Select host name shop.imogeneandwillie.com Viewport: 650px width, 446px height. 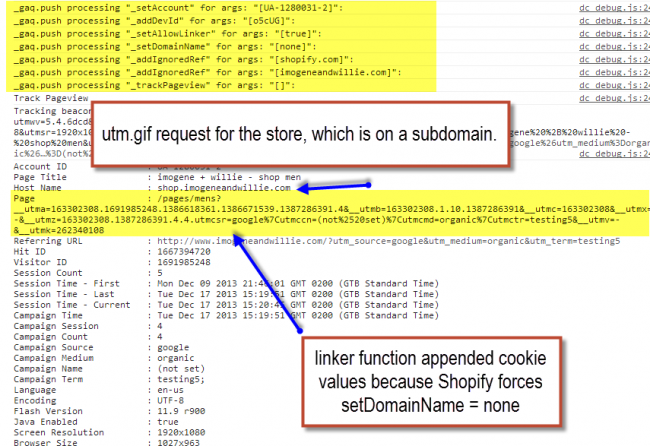[x=224, y=188]
